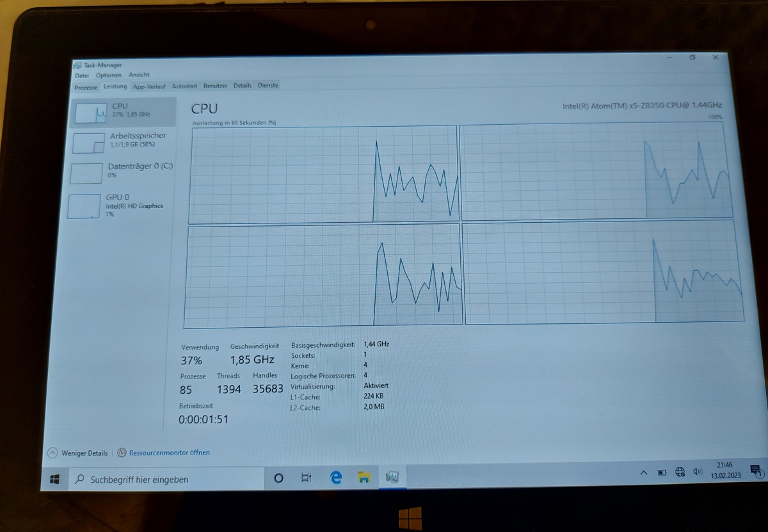The image size is (768, 532).
Task: Restore the Task-Manager window size
Action: click(x=692, y=58)
